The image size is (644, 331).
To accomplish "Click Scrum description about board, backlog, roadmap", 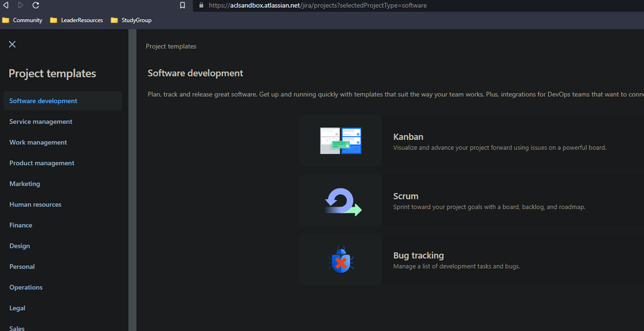I will coord(489,207).
